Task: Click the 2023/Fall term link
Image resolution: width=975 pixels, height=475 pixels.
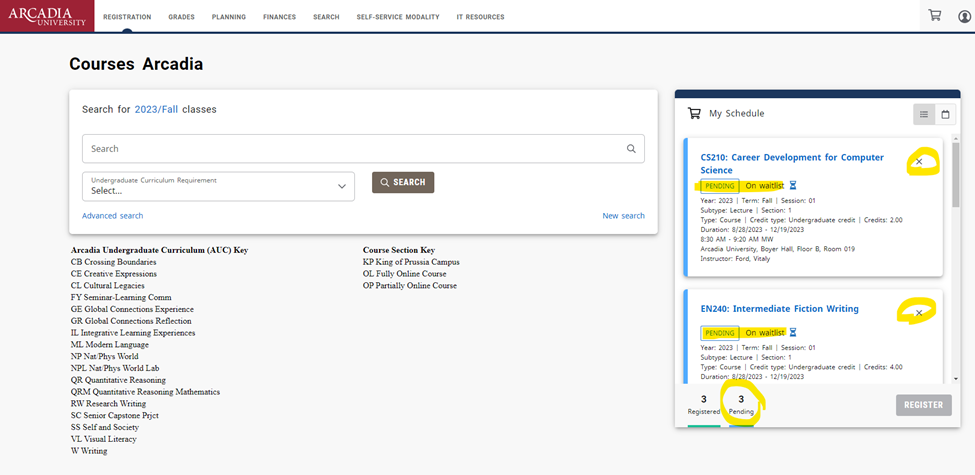Action: [x=156, y=109]
